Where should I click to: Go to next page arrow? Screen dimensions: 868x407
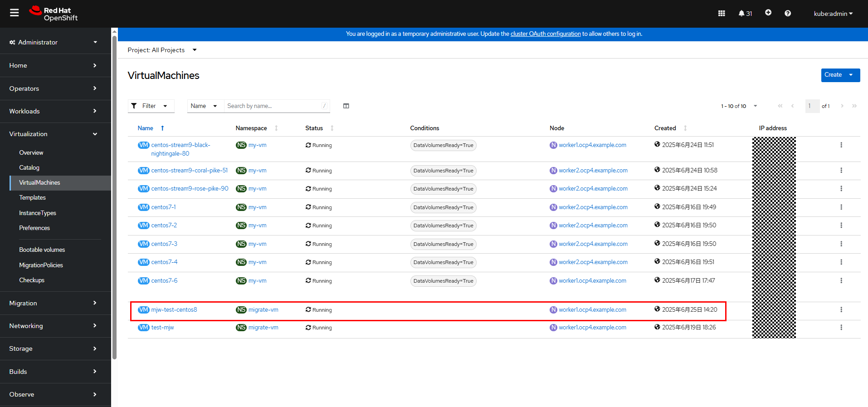[x=842, y=106]
